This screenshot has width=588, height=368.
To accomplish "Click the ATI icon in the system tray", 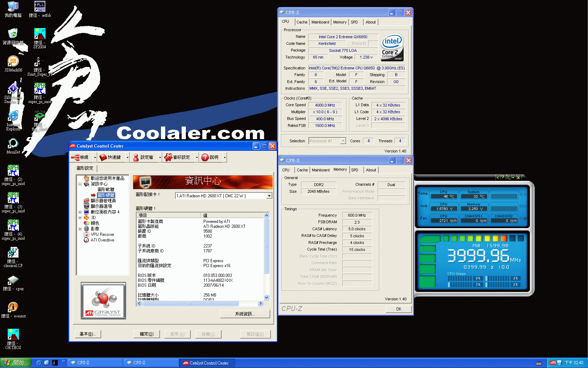I will click(x=553, y=363).
